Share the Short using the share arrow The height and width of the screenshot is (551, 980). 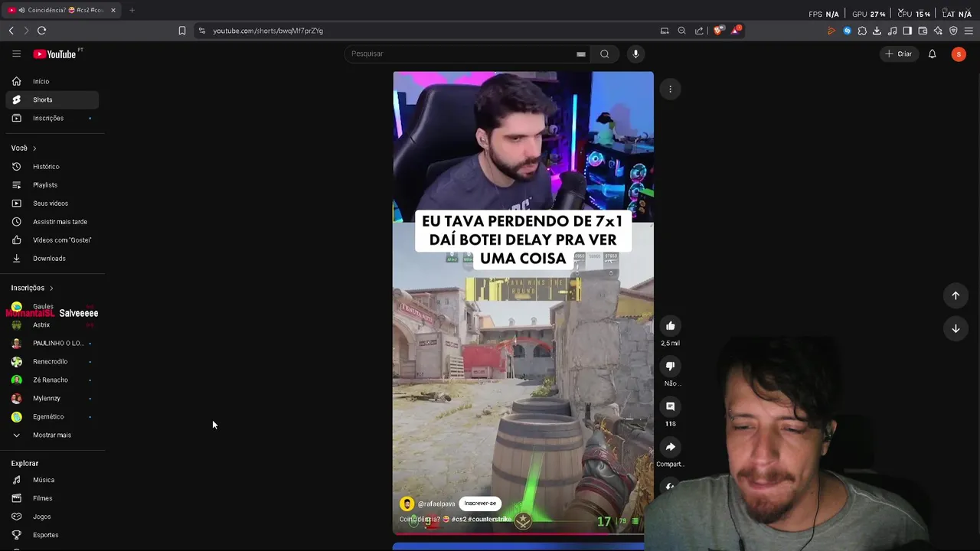670,447
